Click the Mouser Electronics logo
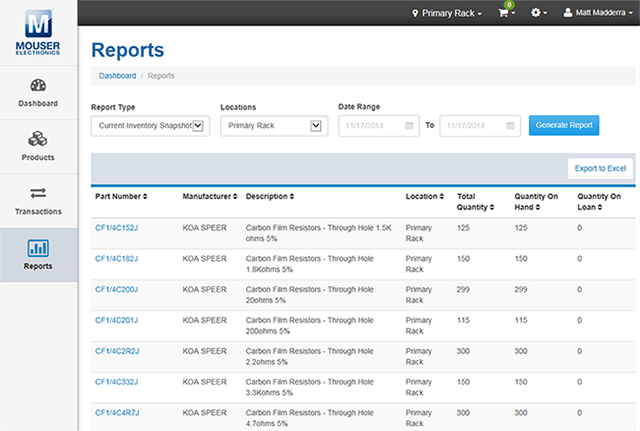Screen dimensions: 640x431 (38, 30)
